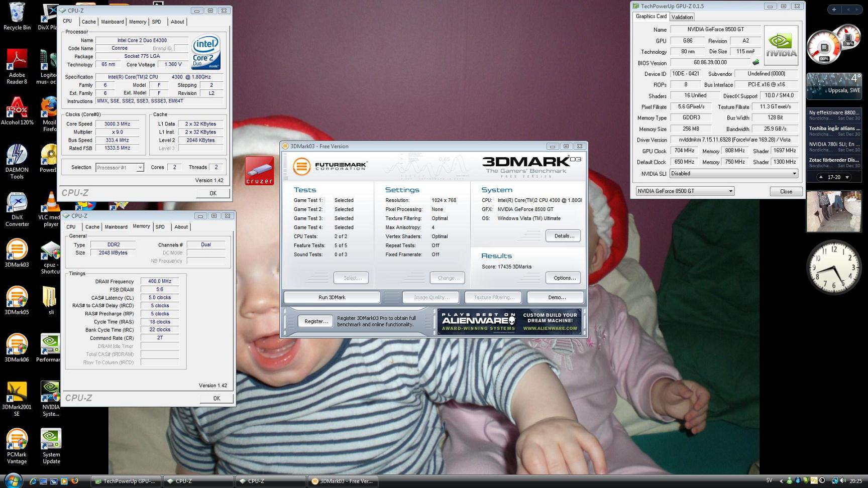Click the Details button under System
Screen dimensions: 868x488
(x=564, y=236)
